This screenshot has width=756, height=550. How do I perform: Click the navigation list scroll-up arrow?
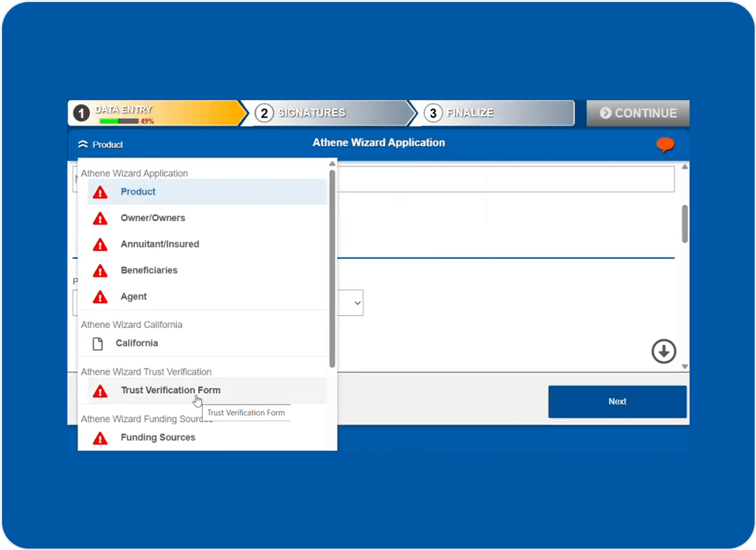[x=332, y=164]
